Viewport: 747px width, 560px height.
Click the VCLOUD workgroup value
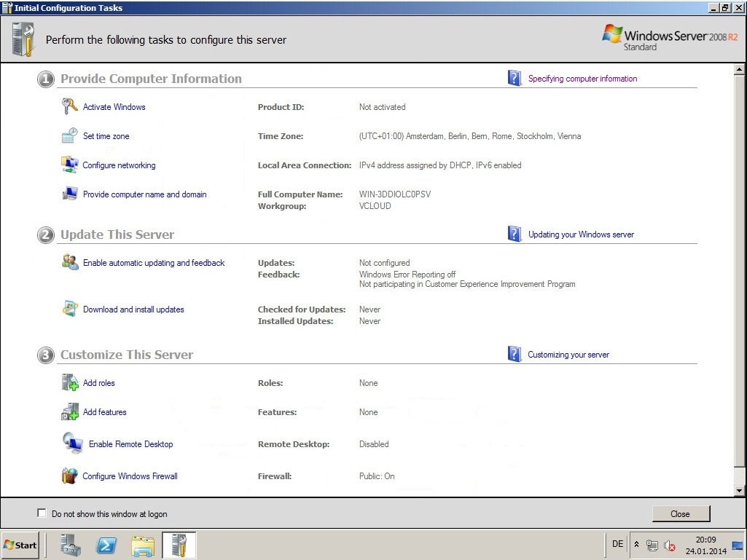pos(375,205)
